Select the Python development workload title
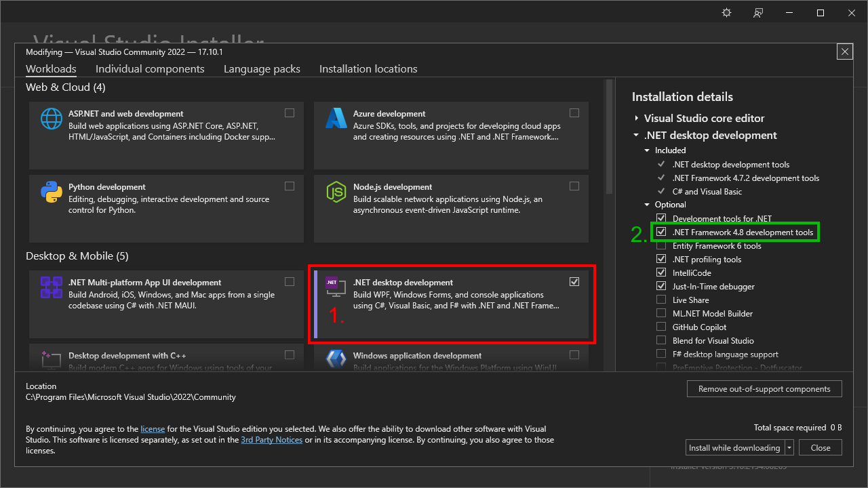This screenshot has width=868, height=488. [x=107, y=187]
